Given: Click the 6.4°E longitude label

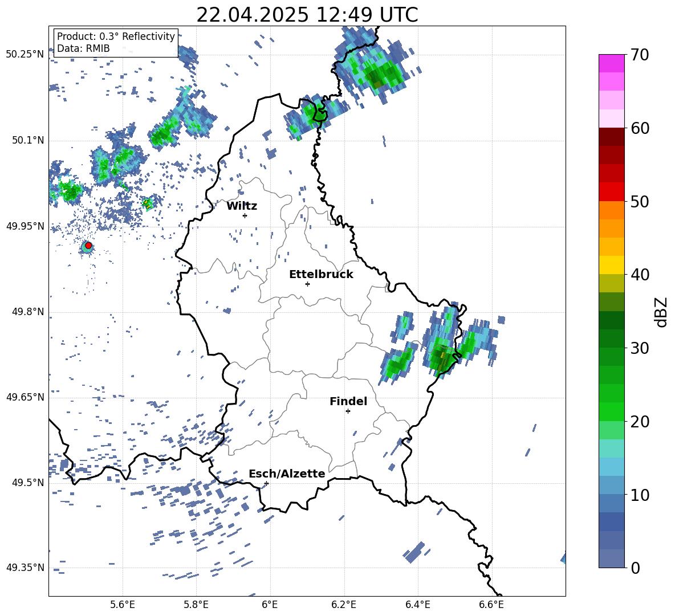Looking at the screenshot, I should tap(418, 605).
